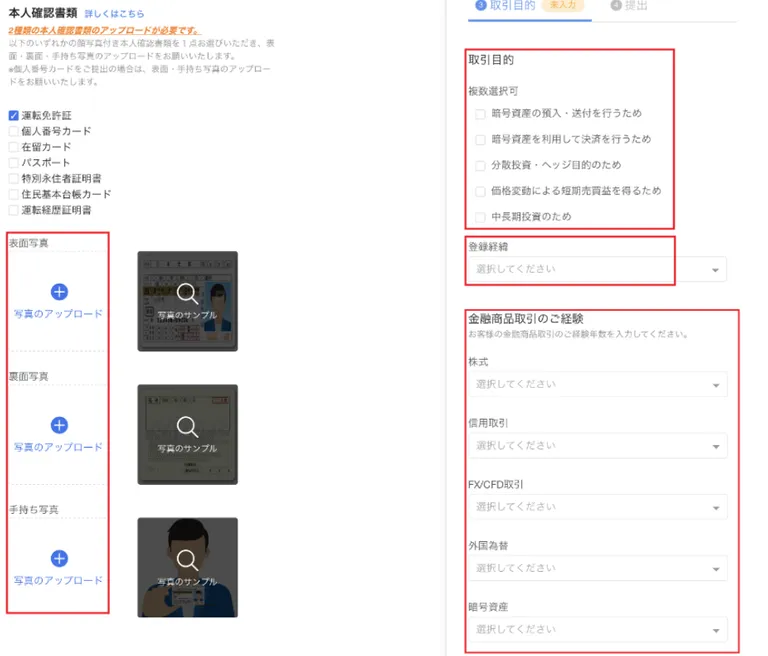Uncheck the 運転免許証 checkbox
The height and width of the screenshot is (656, 768).
pos(14,116)
